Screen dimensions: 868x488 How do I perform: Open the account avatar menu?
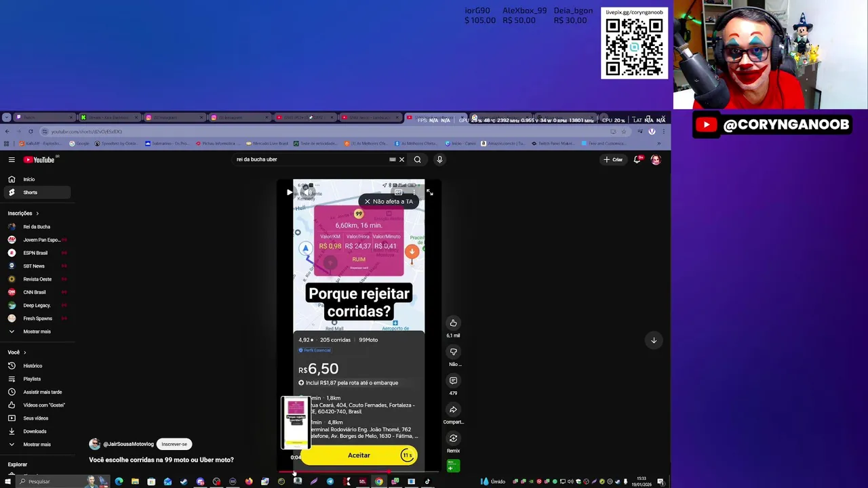pos(656,160)
